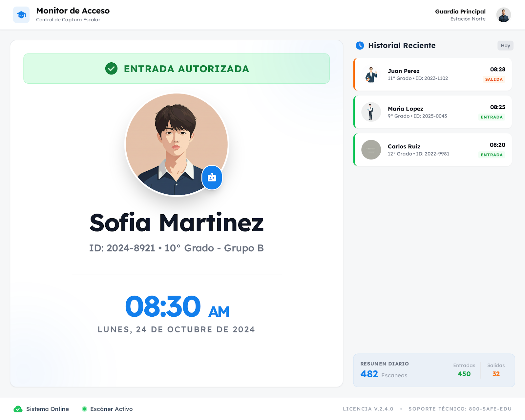The image size is (525, 420).
Task: Click the ENTRADA tag for Carlos Ruiz
Action: (x=492, y=155)
